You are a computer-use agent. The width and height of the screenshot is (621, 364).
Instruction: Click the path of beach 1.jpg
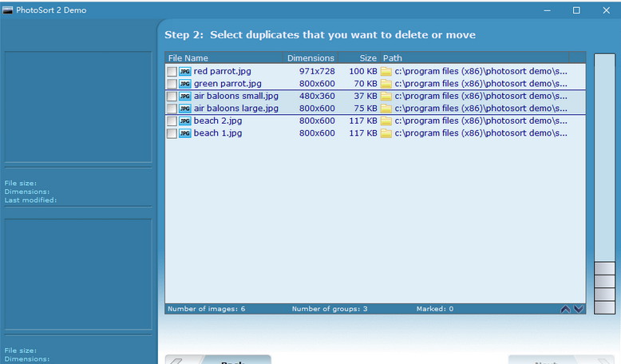tap(481, 133)
